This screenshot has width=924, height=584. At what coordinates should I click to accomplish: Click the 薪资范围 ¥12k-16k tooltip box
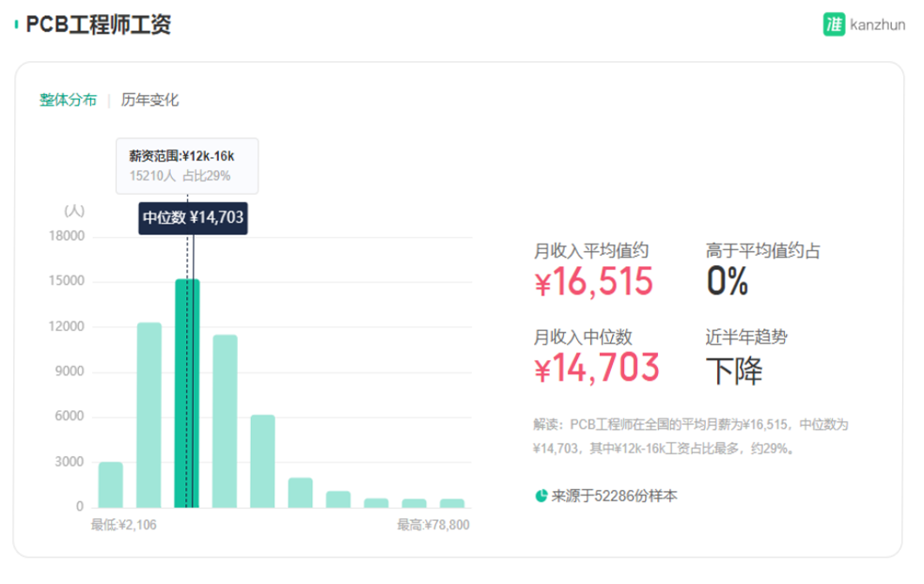click(187, 166)
